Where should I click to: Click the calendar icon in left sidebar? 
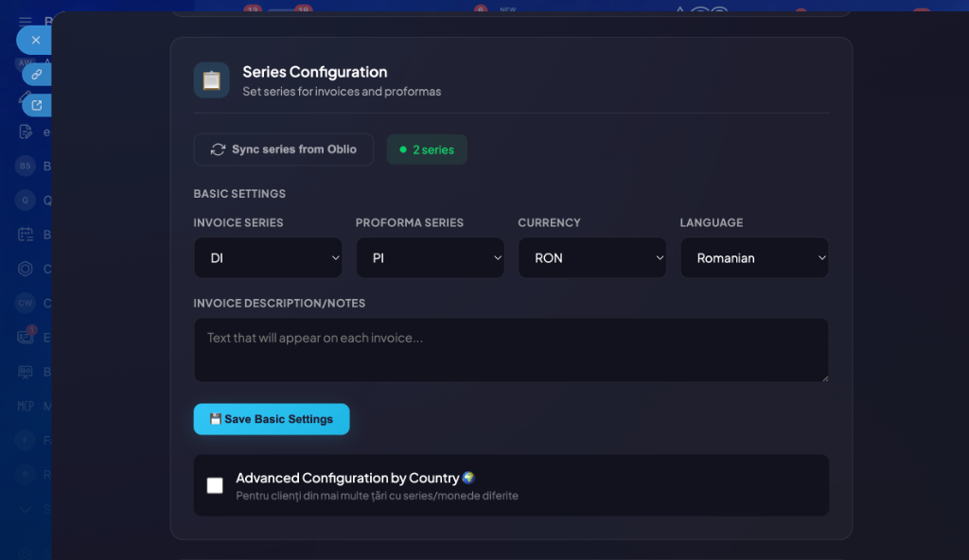26,235
